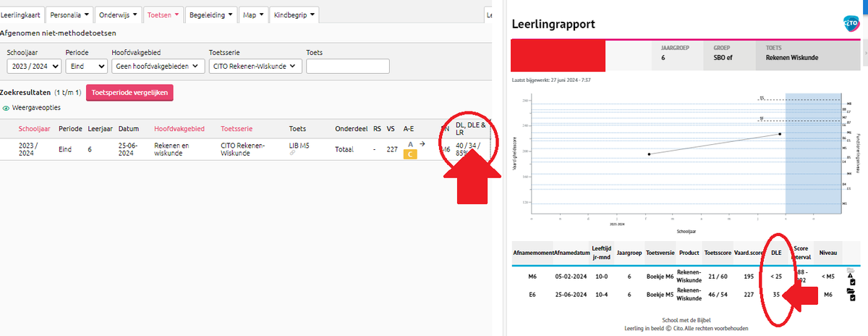Viewport: 868px width, 336px height.
Task: Click the DLE column header in the report table
Action: click(x=776, y=253)
